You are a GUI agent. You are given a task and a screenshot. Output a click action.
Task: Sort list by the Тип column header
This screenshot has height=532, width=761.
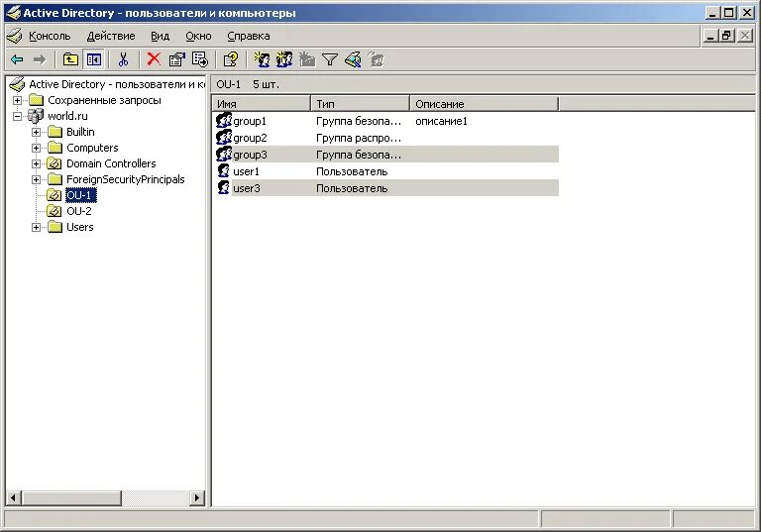pos(360,104)
